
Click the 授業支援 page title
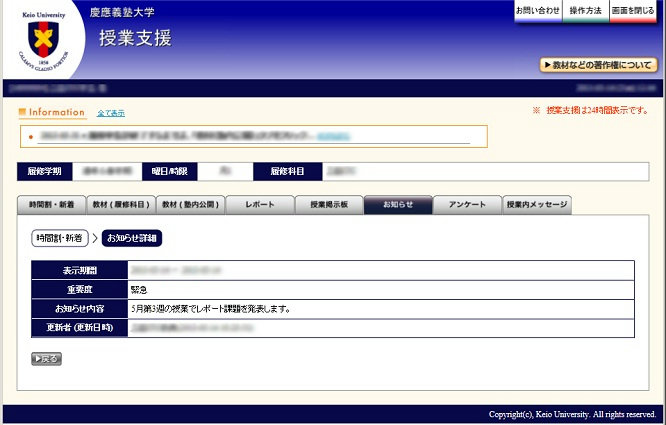tap(135, 39)
